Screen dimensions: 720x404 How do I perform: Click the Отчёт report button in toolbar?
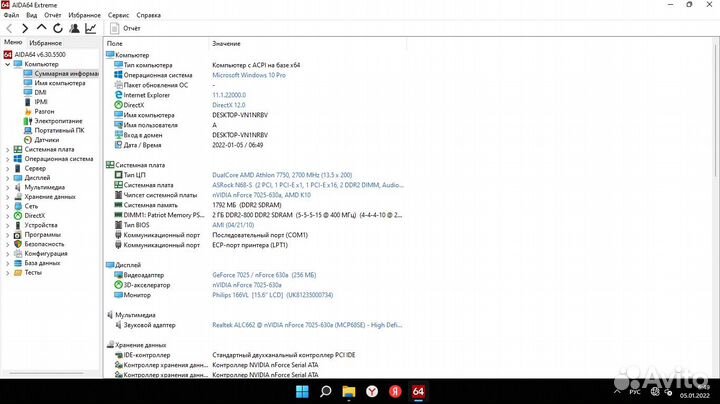[x=125, y=28]
